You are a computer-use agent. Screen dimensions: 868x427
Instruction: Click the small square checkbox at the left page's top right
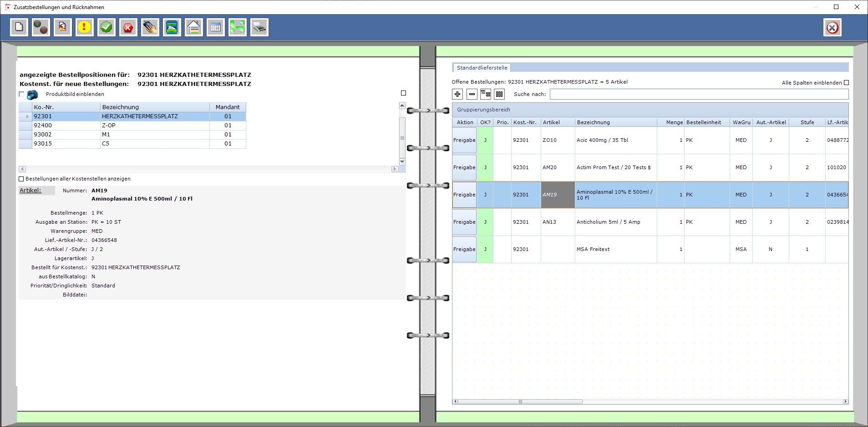403,93
